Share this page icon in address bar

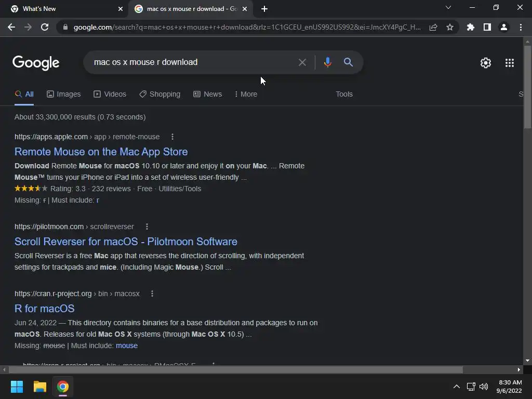[x=433, y=27]
